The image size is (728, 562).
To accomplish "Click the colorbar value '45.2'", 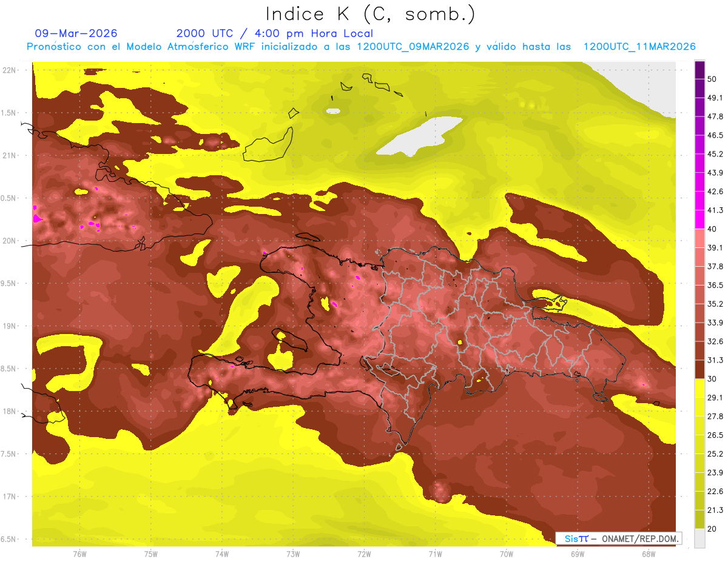I will (x=715, y=154).
